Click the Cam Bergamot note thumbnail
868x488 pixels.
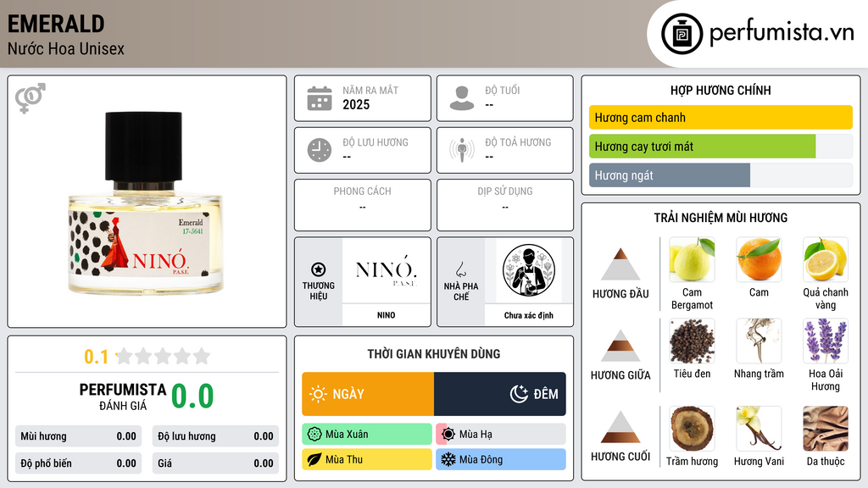692,259
